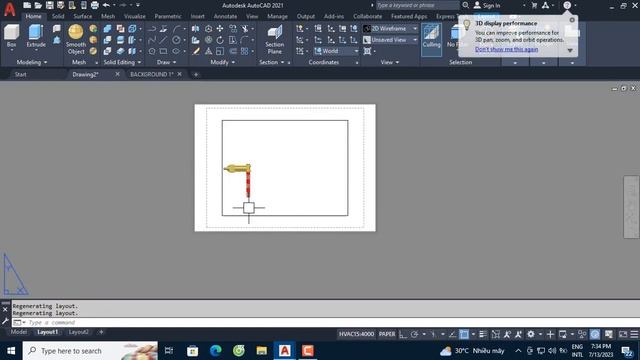Click Don't show me this again link
The height and width of the screenshot is (360, 640).
pos(506,49)
